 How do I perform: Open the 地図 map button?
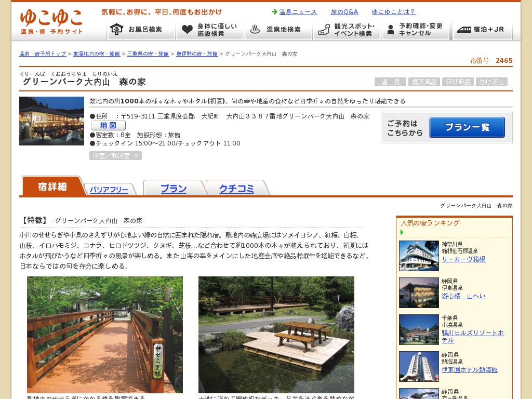tap(108, 125)
